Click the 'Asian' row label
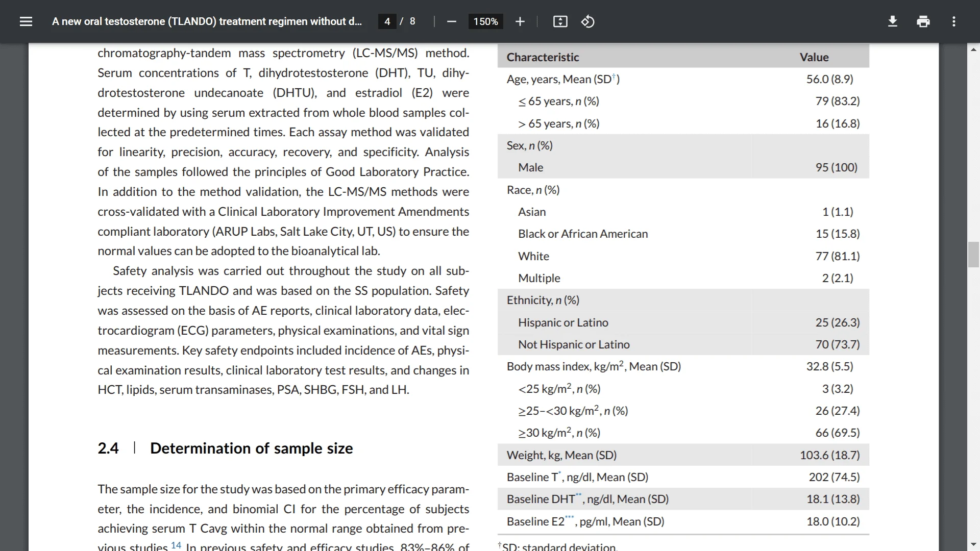980x551 pixels. [532, 212]
